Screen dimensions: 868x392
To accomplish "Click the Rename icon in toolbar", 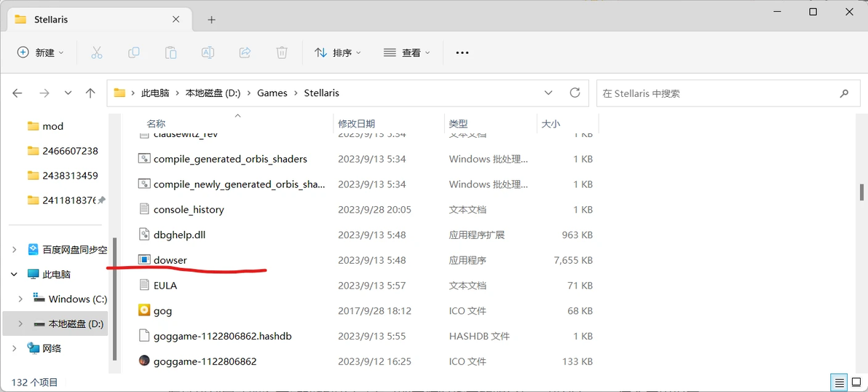I will 208,52.
